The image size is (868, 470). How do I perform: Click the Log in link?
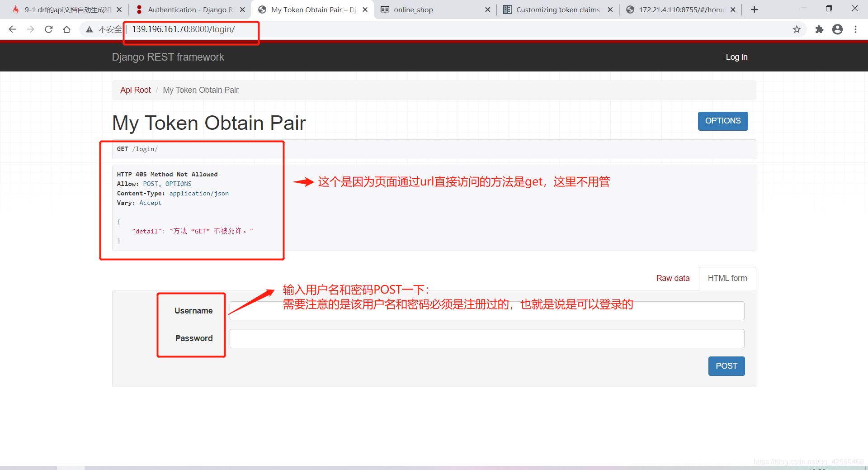click(736, 57)
